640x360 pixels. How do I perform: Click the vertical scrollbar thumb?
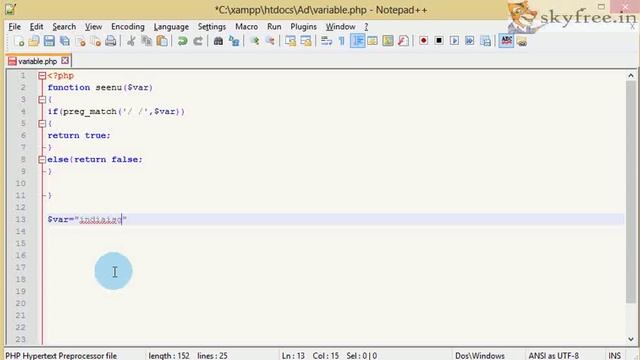tap(631, 192)
